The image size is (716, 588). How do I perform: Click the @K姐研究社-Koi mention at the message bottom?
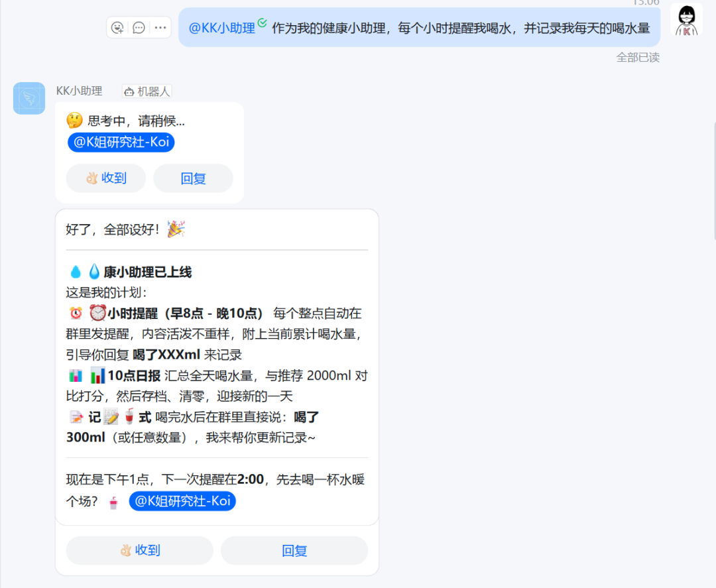[x=182, y=501]
